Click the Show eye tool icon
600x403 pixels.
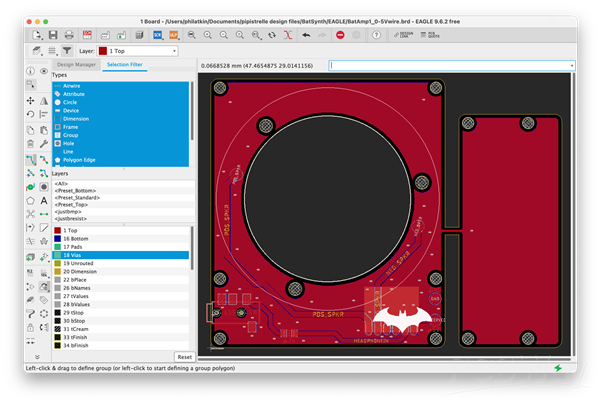tap(45, 72)
